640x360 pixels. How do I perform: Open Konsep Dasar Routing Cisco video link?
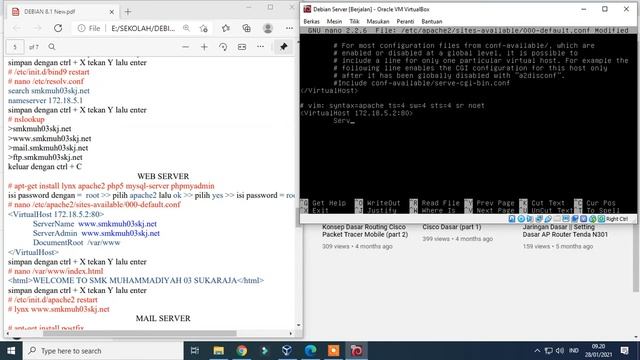[365, 231]
